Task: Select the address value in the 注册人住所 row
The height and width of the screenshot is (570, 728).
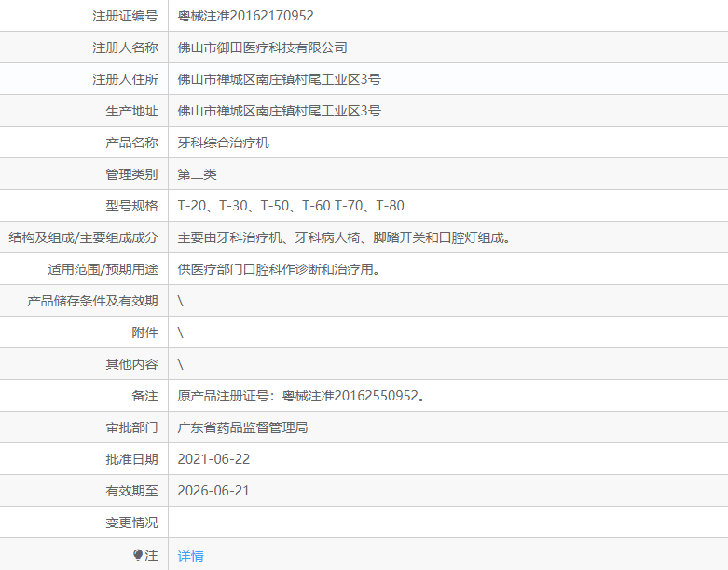Action: (279, 79)
